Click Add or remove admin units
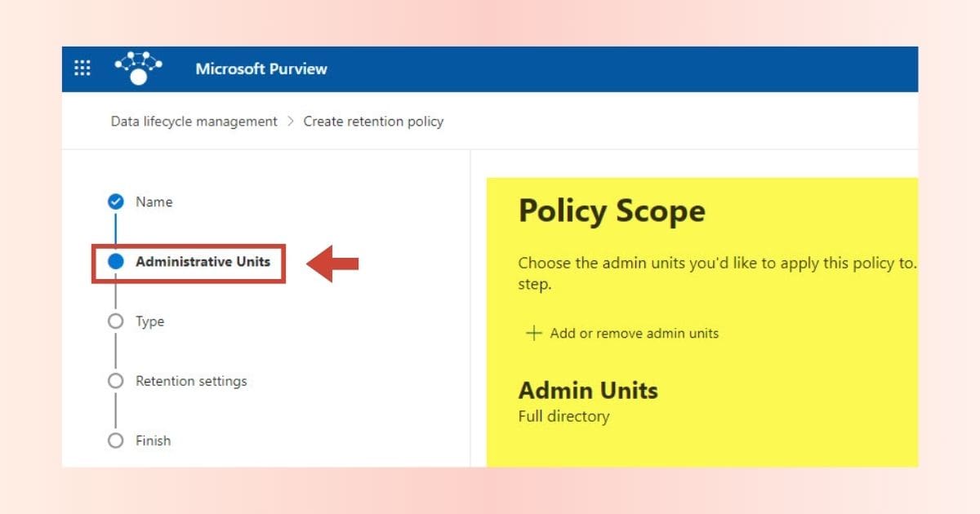Screen dimensions: 980x514 click(634, 333)
